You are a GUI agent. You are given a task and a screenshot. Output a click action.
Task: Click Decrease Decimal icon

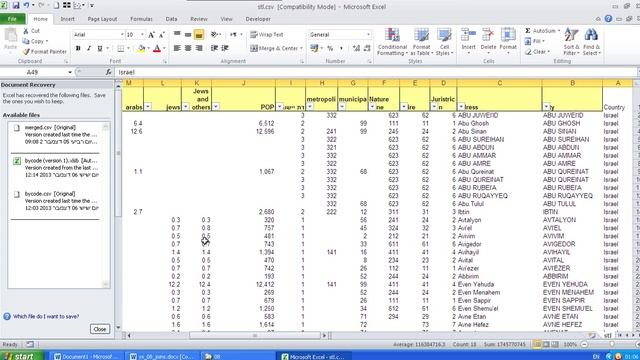(367, 49)
